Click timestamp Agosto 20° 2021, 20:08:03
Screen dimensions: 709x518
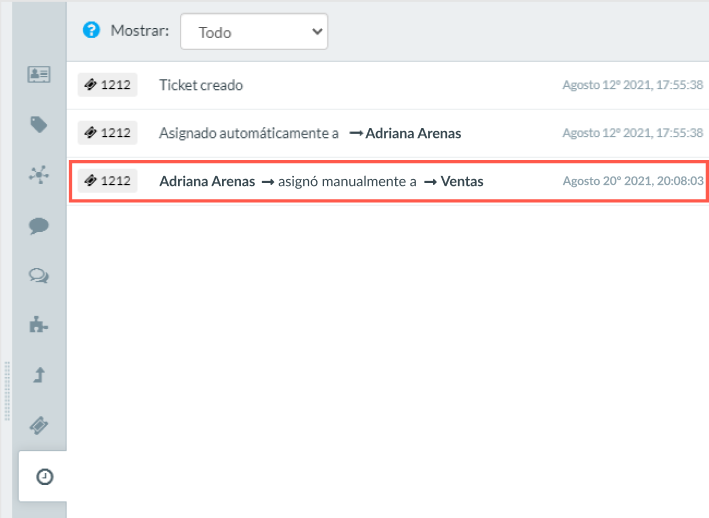coord(633,181)
